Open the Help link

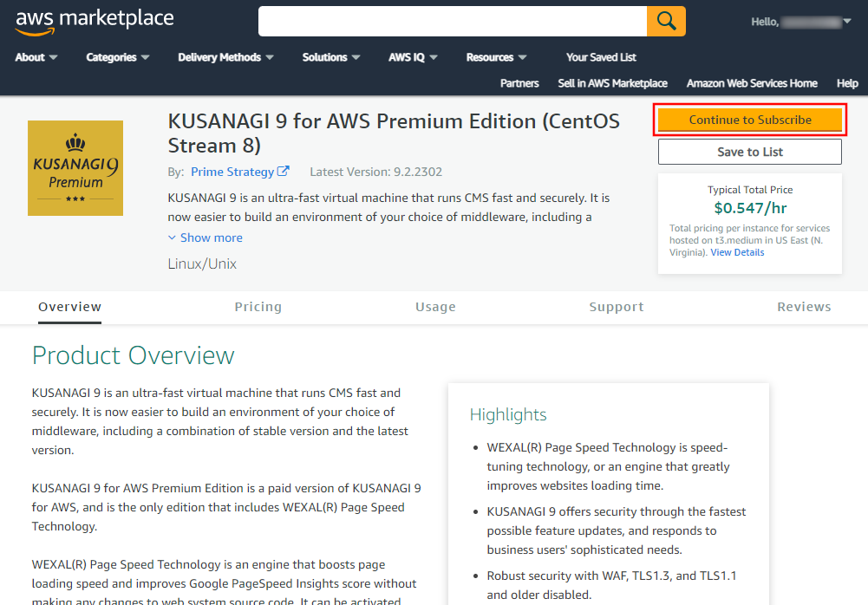pos(847,83)
